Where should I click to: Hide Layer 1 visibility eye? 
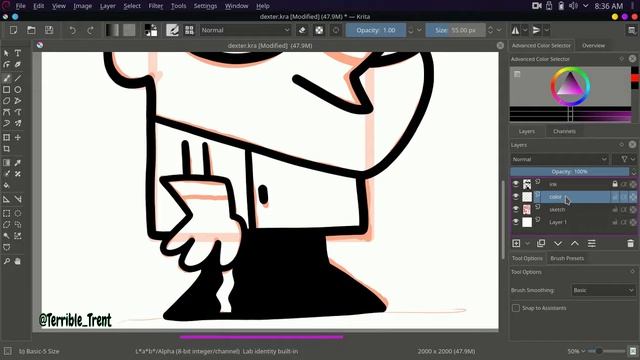tap(516, 222)
